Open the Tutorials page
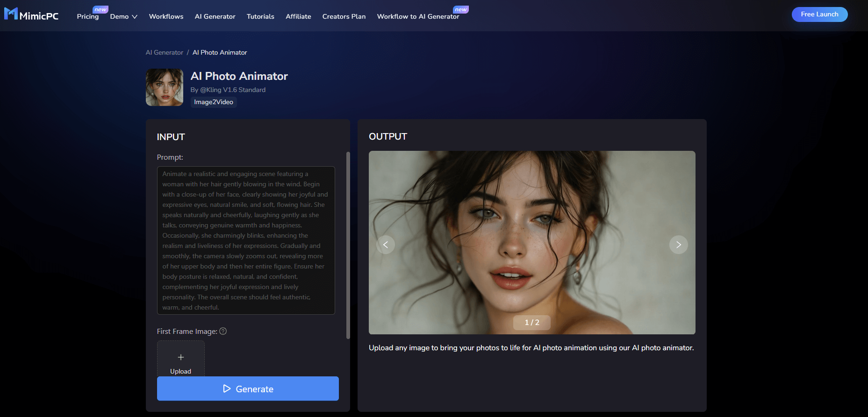Viewport: 868px width, 417px height. tap(260, 16)
